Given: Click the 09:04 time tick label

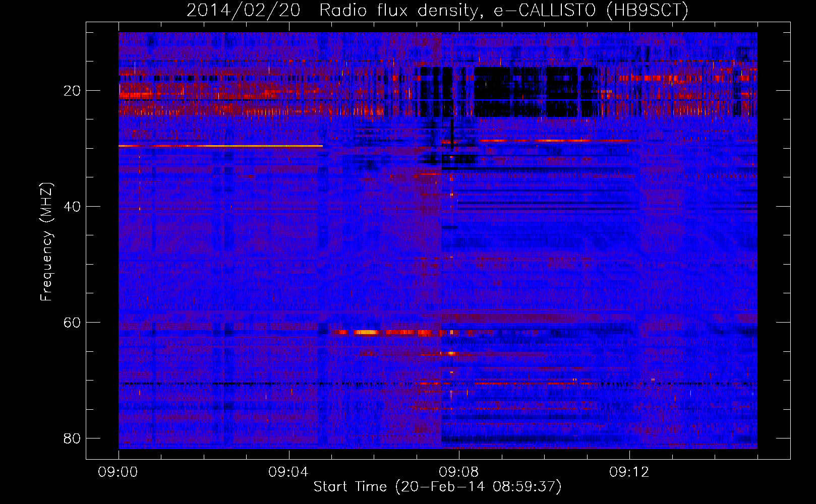Looking at the screenshot, I should coord(288,472).
